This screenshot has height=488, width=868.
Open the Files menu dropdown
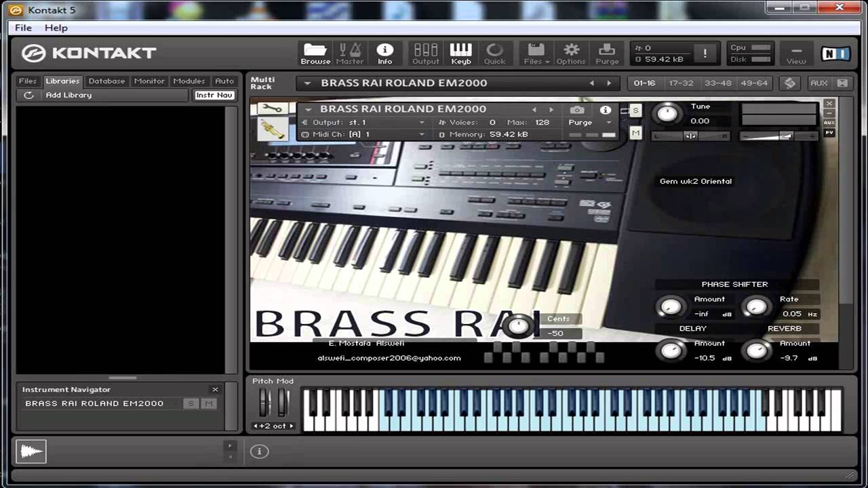[536, 54]
